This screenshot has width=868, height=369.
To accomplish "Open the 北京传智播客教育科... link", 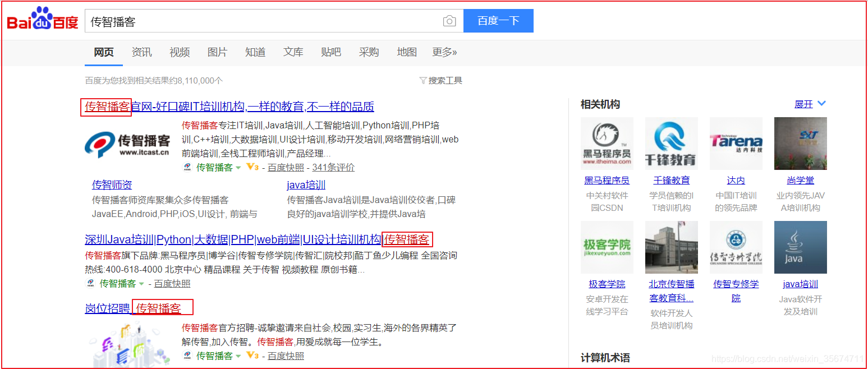I will [672, 291].
